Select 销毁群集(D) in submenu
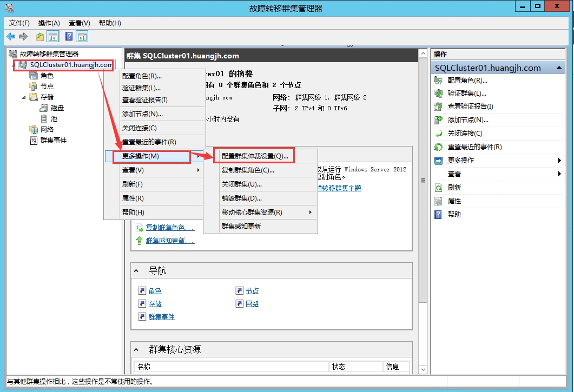This screenshot has width=574, height=392. tap(260, 198)
